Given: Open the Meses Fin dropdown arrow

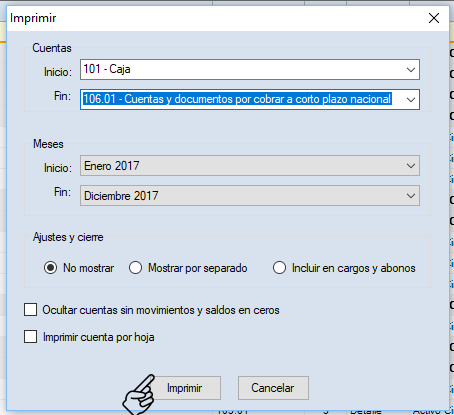Looking at the screenshot, I should 411,196.
